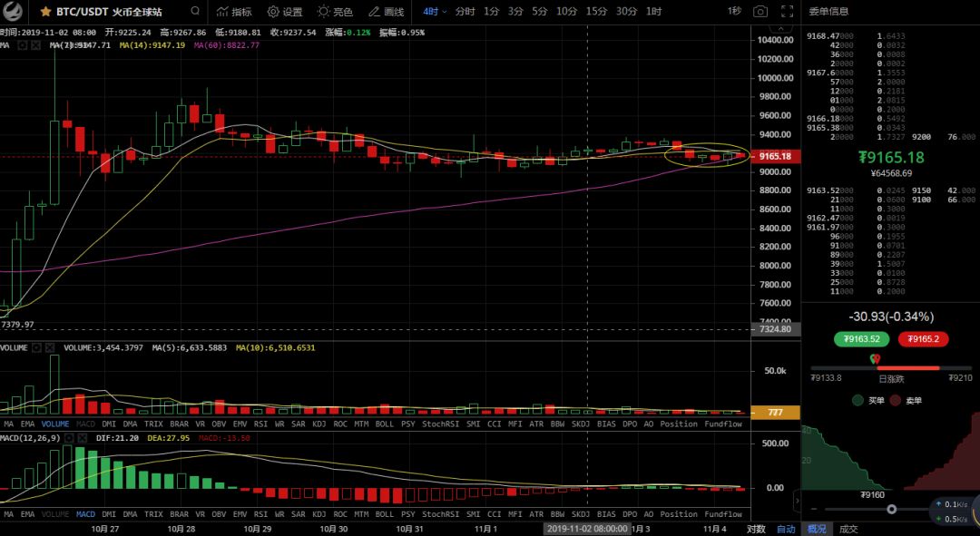Select KDJ in the volume panel's indicator row
Screen dimensions: 980x536
coord(318,424)
